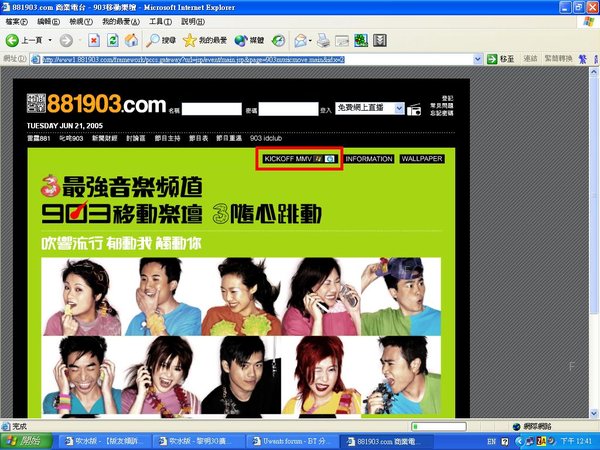Click the radio icon beside the dropdown
600x450 pixels.
(414, 110)
